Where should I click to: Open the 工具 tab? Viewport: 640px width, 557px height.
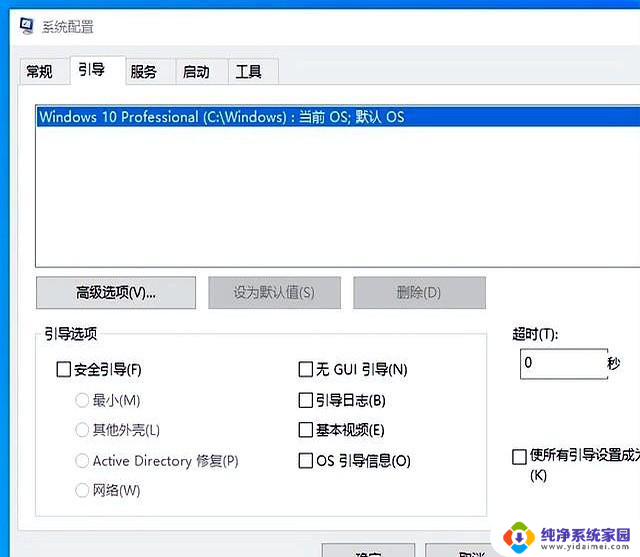tap(253, 72)
